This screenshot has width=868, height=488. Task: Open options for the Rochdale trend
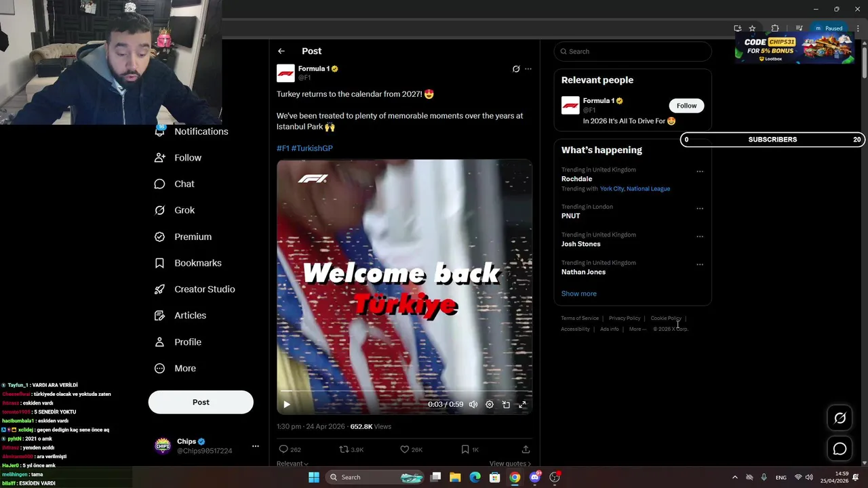pyautogui.click(x=700, y=171)
